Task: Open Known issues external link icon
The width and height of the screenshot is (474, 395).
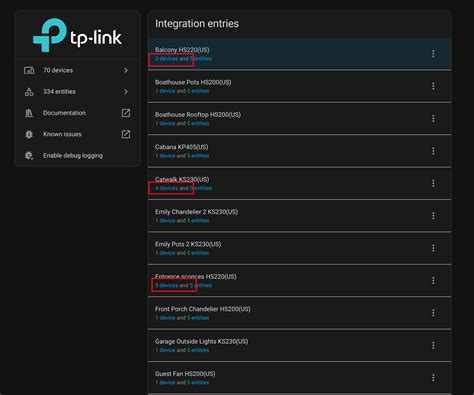Action: click(126, 134)
